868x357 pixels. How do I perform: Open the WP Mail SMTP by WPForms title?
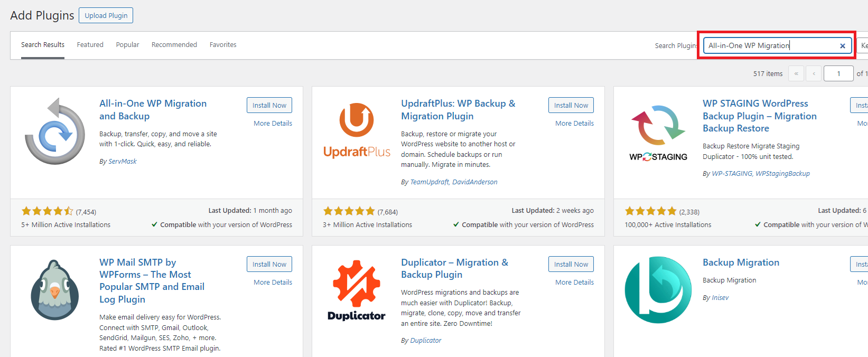(x=152, y=281)
